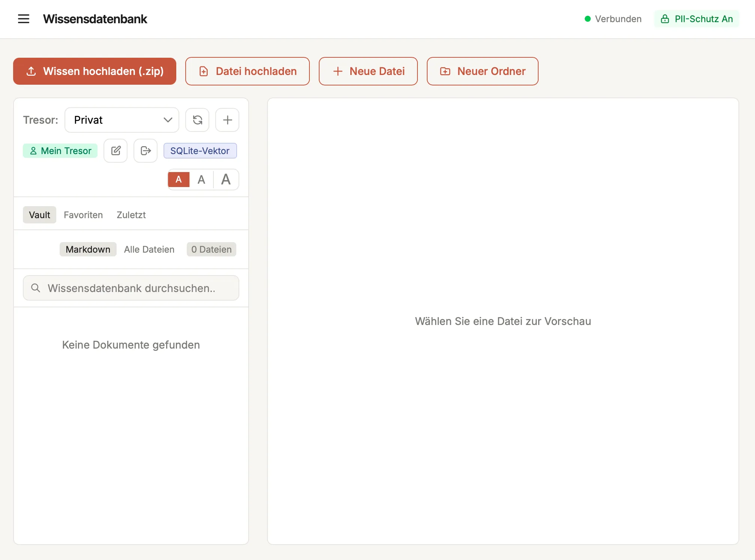
Task: Click the Mein Tresor badge
Action: pos(60,151)
